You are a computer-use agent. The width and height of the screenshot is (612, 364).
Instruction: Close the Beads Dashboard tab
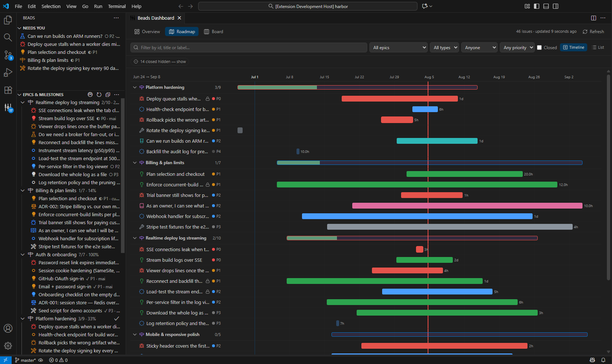pyautogui.click(x=179, y=18)
